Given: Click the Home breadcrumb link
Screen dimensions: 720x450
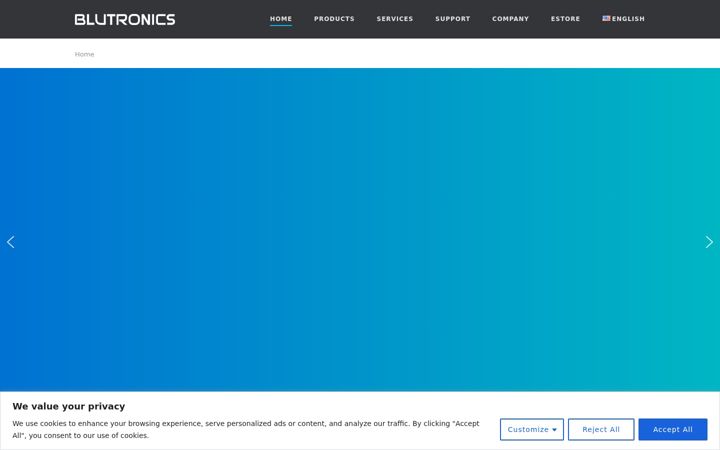Looking at the screenshot, I should [84, 54].
